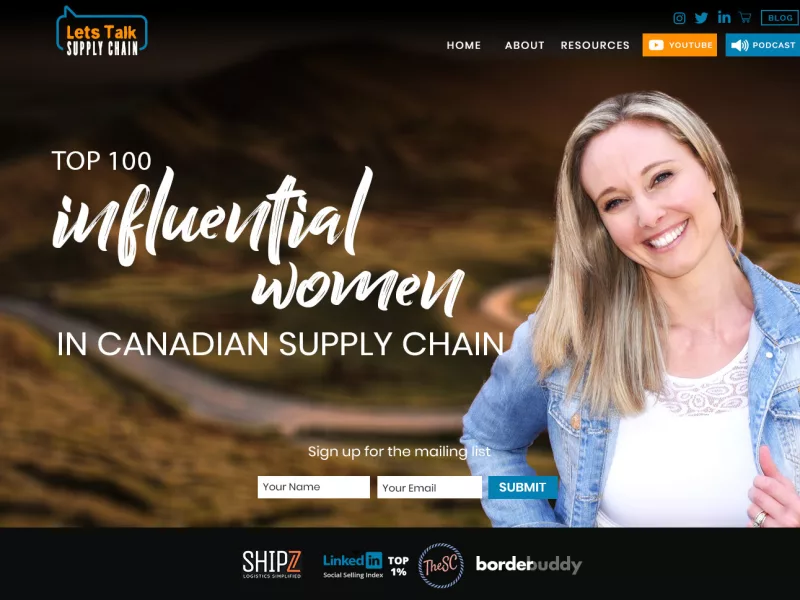Click the LinkedIn Social Selling Index badge
Screen dimensions: 800x600
click(365, 565)
